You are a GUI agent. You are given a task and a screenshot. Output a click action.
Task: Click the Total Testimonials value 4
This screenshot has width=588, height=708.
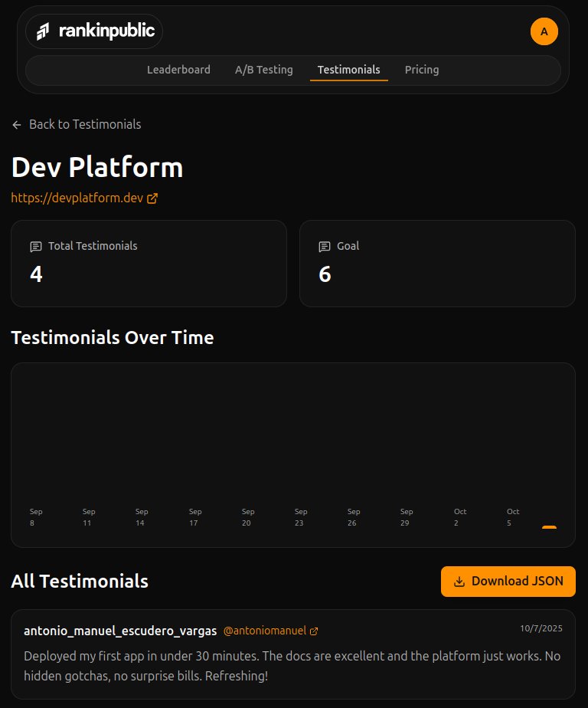tap(36, 274)
